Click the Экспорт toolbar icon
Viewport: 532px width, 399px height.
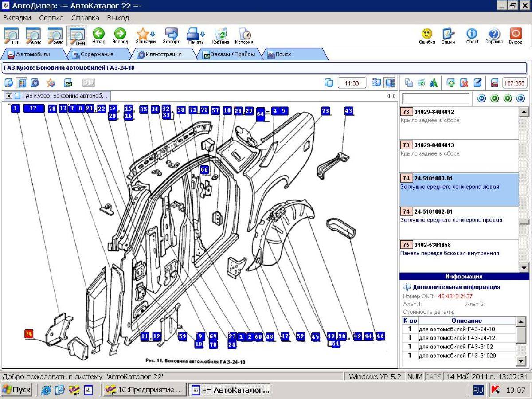click(x=171, y=36)
